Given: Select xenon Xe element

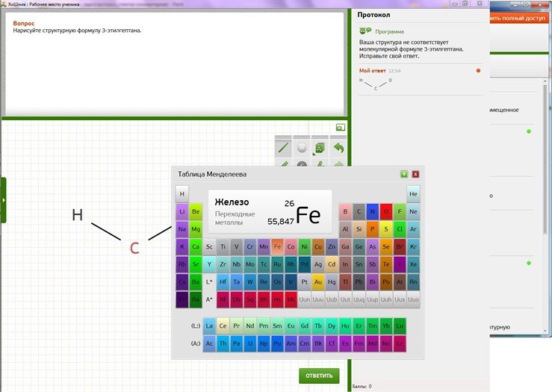Looking at the screenshot, I should (413, 264).
